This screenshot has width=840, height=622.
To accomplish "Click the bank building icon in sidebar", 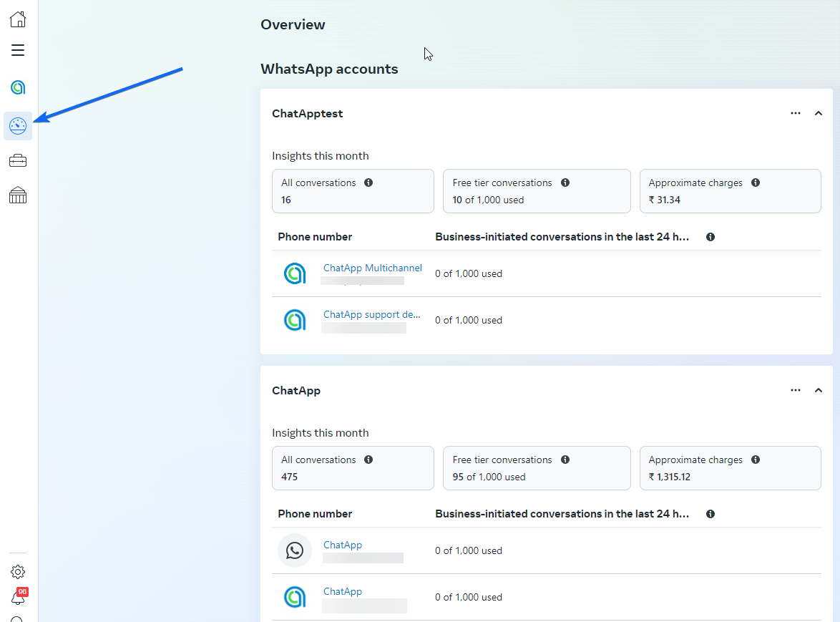I will [18, 195].
